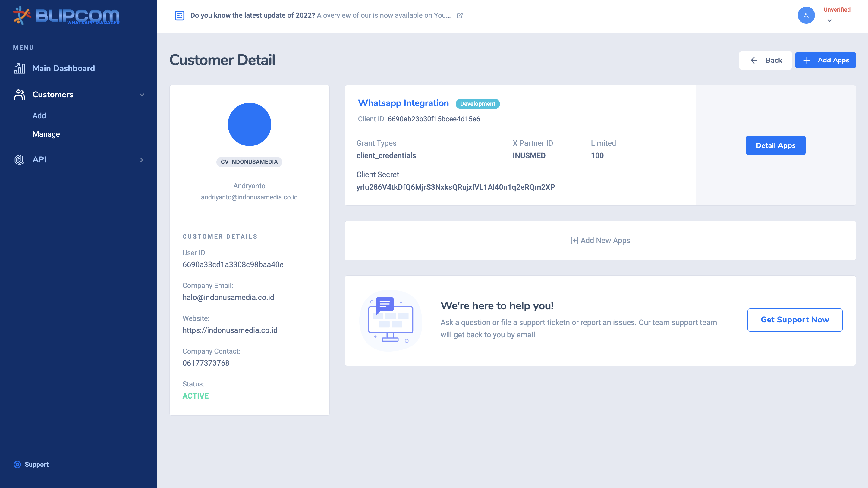Viewport: 868px width, 488px height.
Task: Click the CUSTOMER DETAILS section header
Action: click(x=220, y=237)
